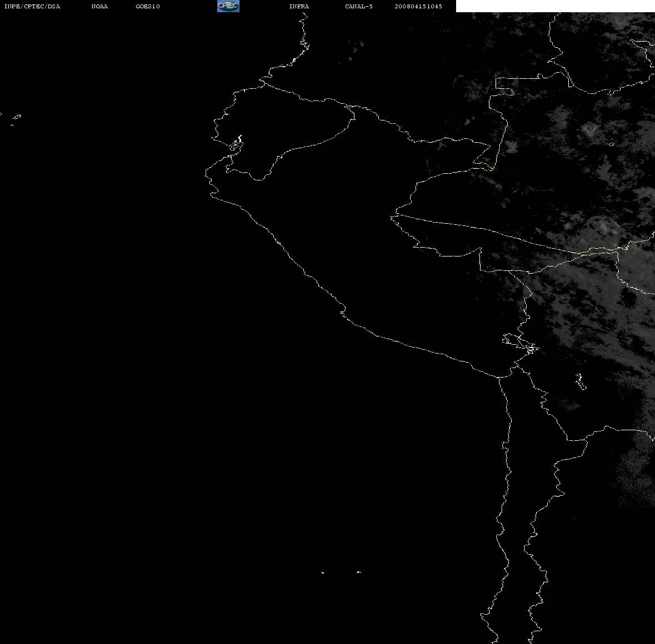Click the 200804151045 timestamp

coord(418,6)
